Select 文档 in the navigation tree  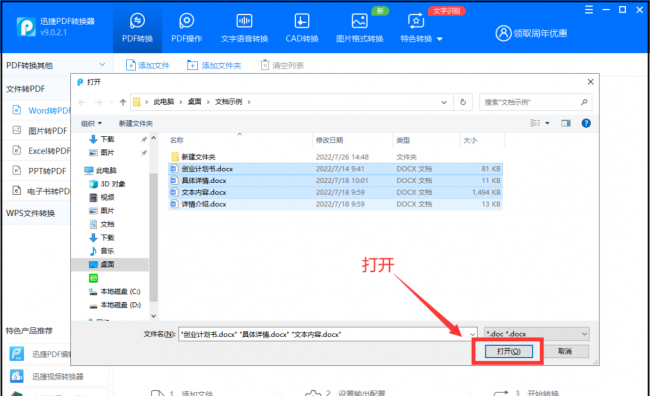(102, 224)
